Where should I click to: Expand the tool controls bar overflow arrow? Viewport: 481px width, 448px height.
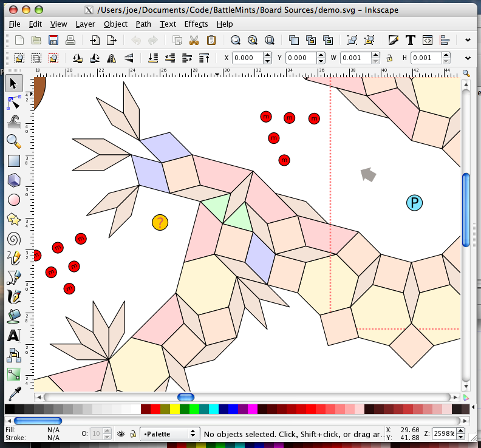tap(468, 58)
